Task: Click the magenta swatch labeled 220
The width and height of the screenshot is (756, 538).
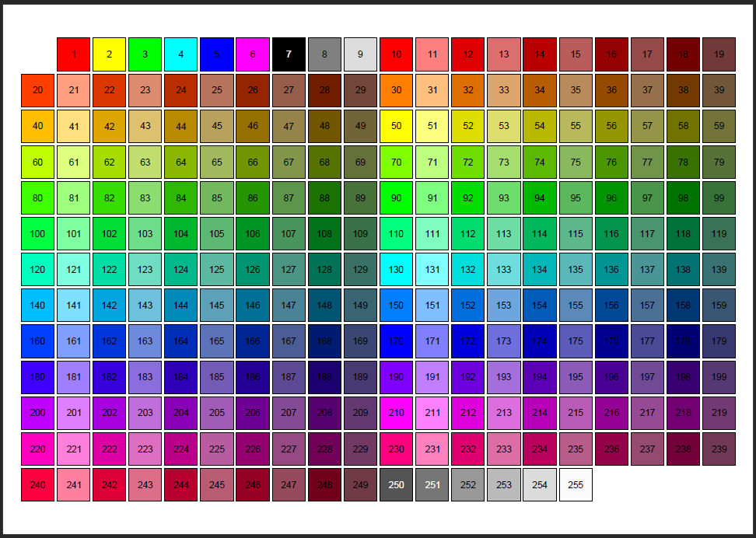Action: point(37,448)
